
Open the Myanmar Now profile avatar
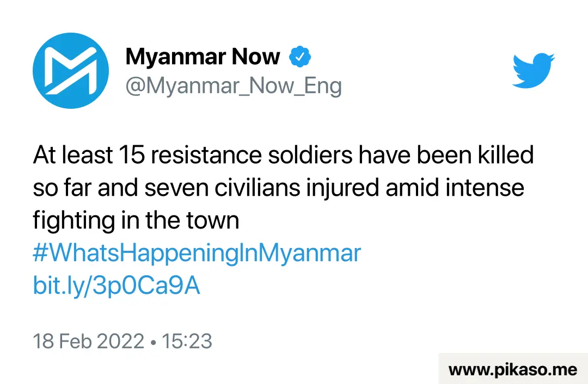click(x=71, y=70)
